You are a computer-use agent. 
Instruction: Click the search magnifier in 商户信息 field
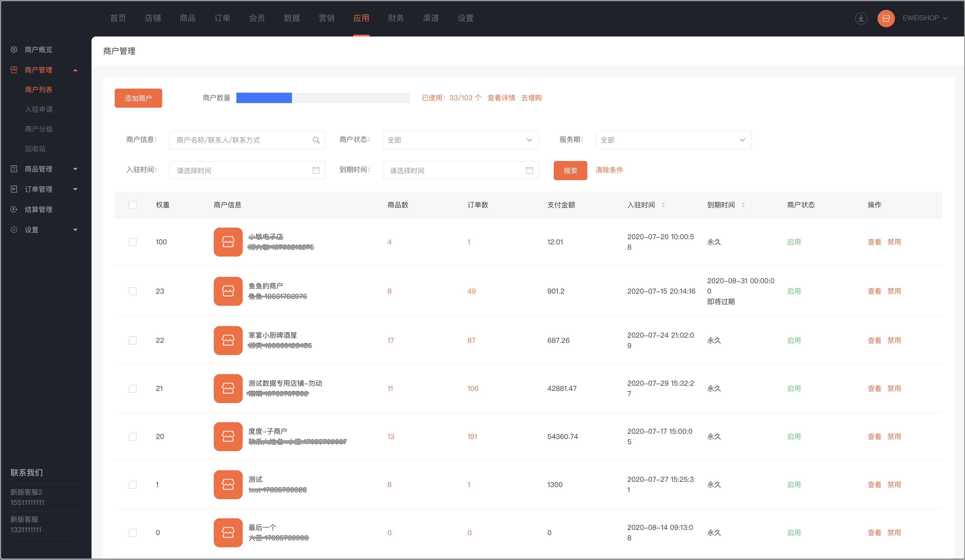click(x=316, y=140)
